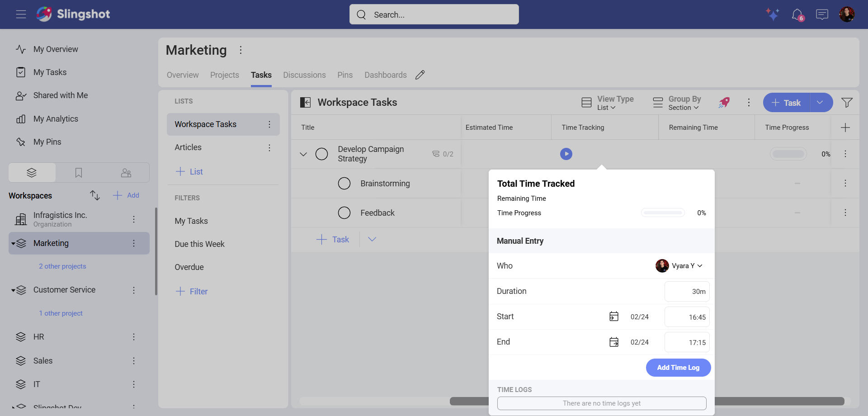Click the rocket icon in toolbar
The image size is (868, 416).
(724, 103)
